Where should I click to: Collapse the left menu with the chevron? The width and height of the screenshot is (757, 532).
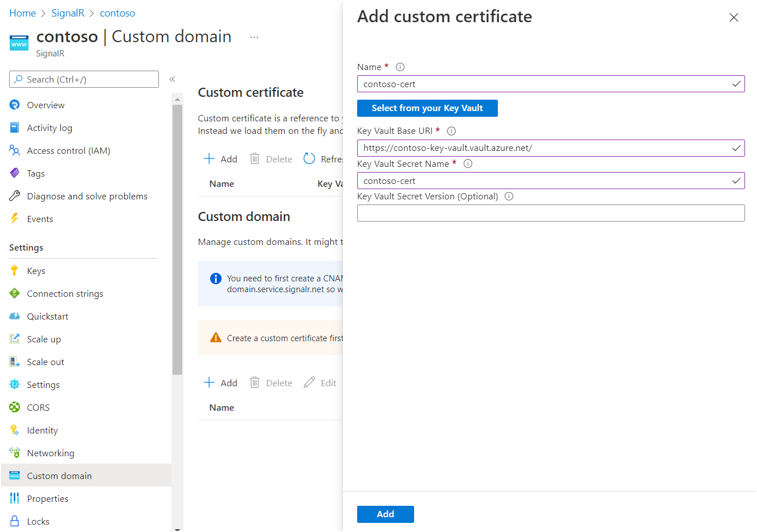tap(172, 79)
